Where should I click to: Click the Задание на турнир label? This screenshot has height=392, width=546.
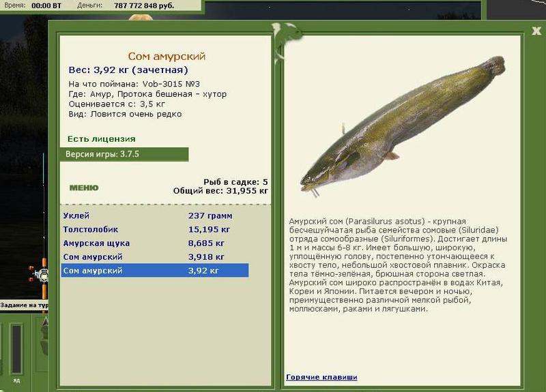coord(24,305)
